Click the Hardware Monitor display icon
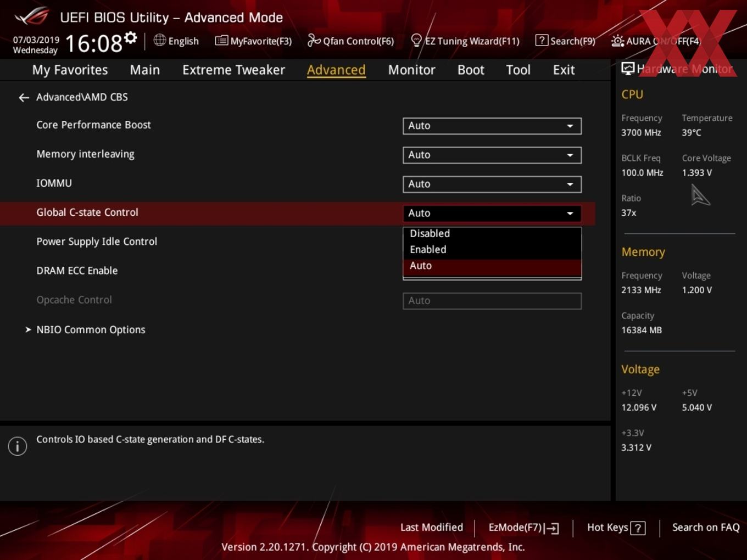 pyautogui.click(x=628, y=69)
